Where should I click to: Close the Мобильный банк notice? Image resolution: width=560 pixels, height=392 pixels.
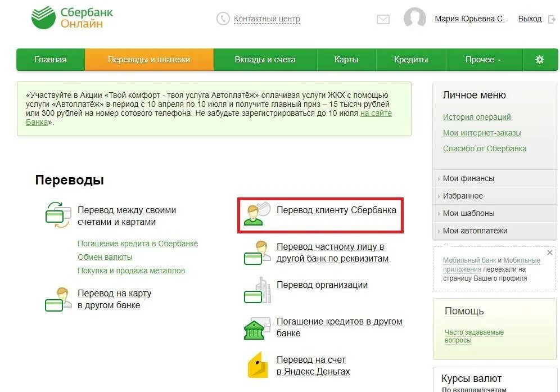pyautogui.click(x=550, y=253)
